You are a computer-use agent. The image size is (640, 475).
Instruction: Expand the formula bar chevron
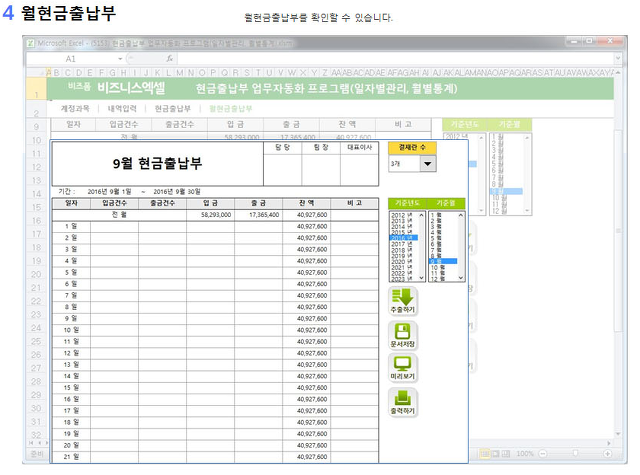[618, 58]
